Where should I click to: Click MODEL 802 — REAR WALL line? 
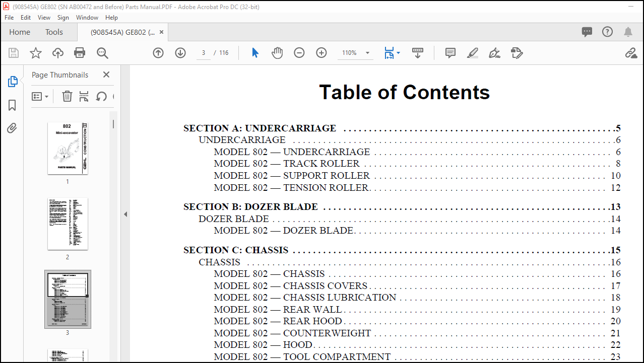pos(417,310)
